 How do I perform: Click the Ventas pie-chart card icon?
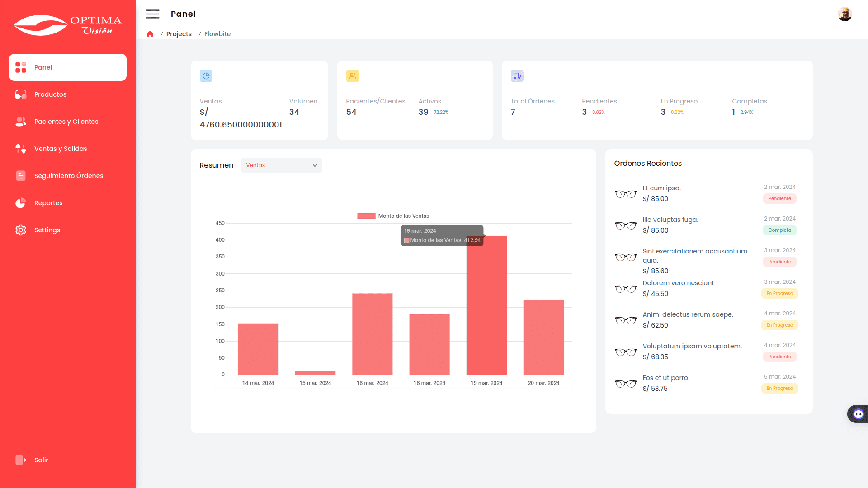coord(206,76)
